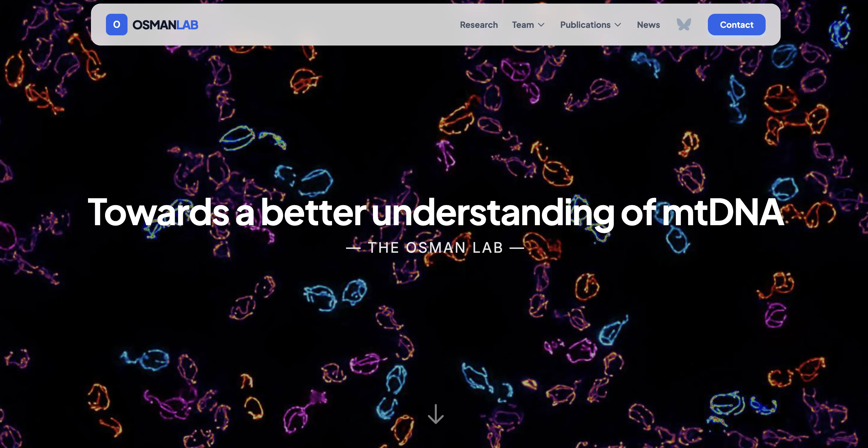Select the News navigation item
This screenshot has width=868, height=448.
pos(648,25)
